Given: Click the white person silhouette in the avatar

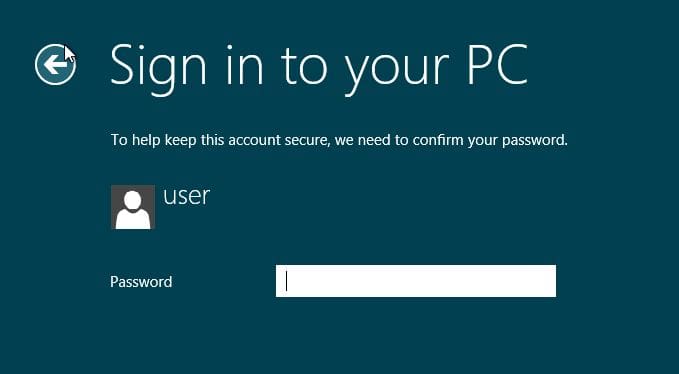Looking at the screenshot, I should pyautogui.click(x=133, y=210).
